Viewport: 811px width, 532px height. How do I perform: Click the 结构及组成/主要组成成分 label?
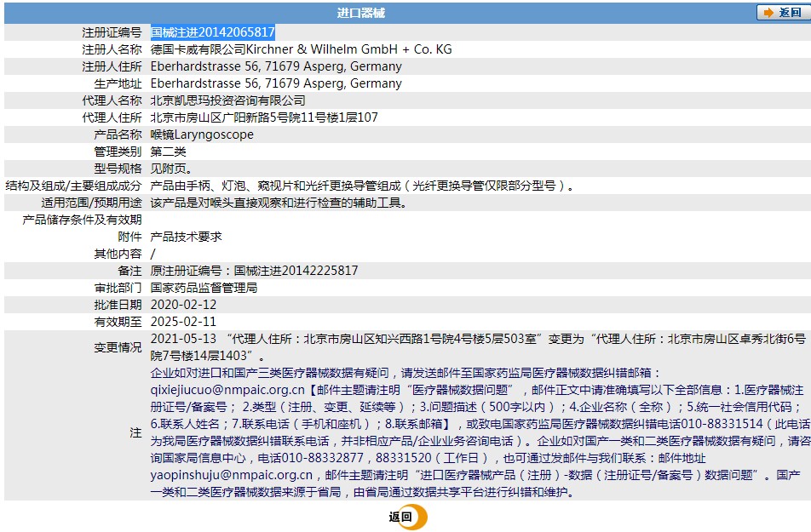(x=73, y=186)
